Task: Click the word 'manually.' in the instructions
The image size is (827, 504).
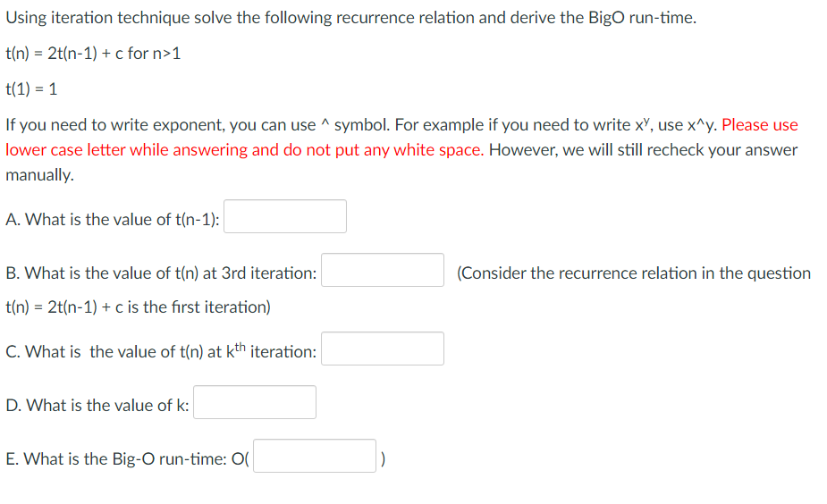Action: click(x=39, y=175)
